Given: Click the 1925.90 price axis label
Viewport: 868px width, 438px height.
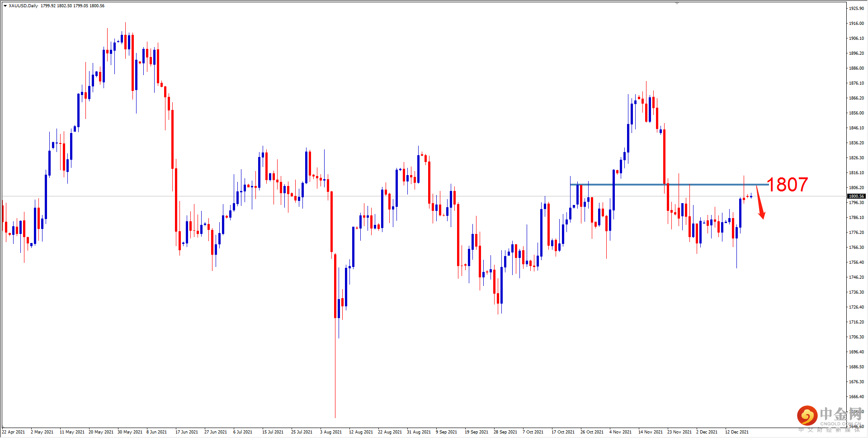Looking at the screenshot, I should tap(856, 9).
